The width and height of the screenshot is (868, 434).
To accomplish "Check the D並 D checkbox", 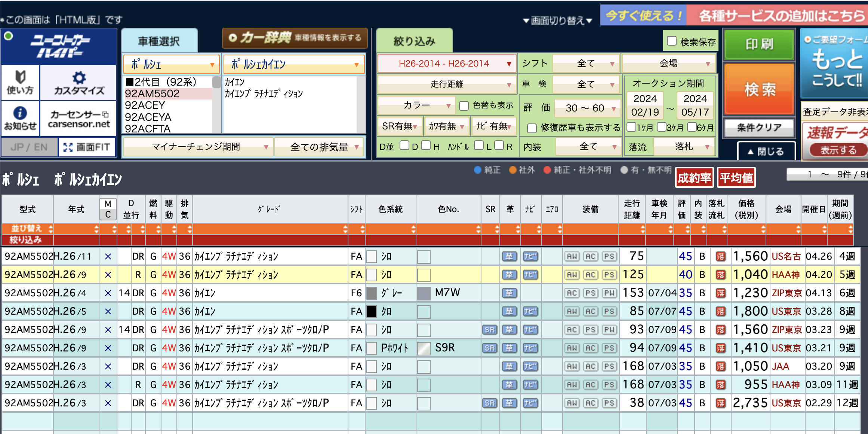I will (404, 145).
